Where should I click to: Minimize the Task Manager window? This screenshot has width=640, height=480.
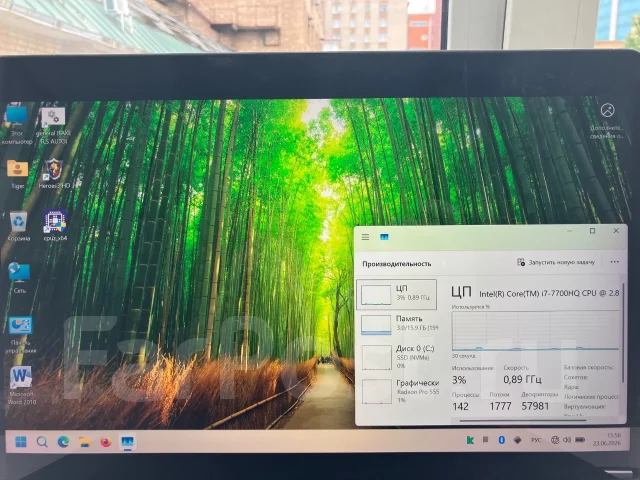[569, 231]
